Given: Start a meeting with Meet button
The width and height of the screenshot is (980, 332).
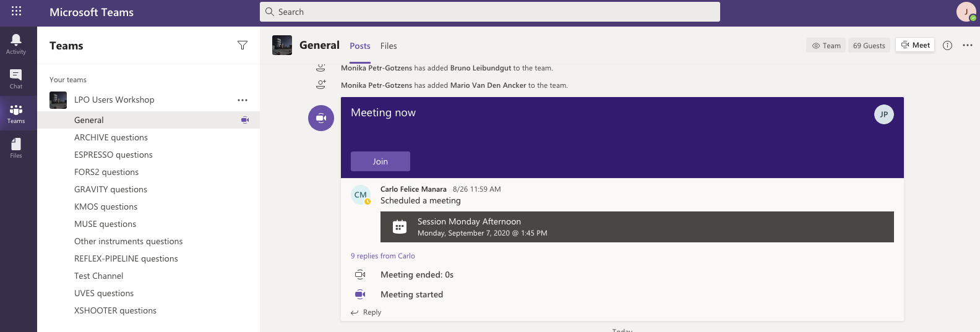Looking at the screenshot, I should pyautogui.click(x=915, y=45).
